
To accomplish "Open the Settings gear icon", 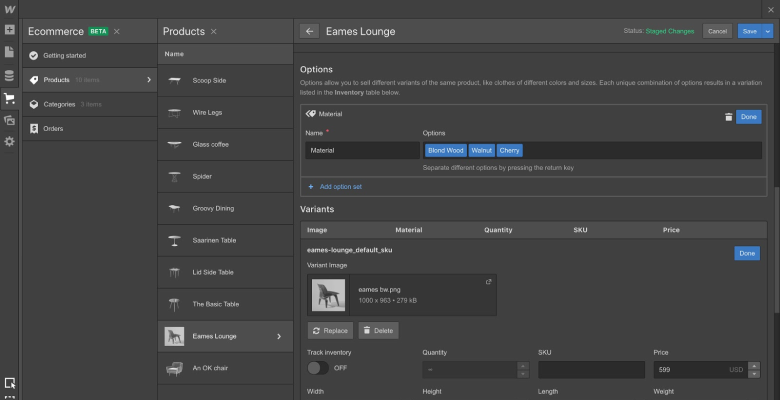I will click(x=9, y=142).
